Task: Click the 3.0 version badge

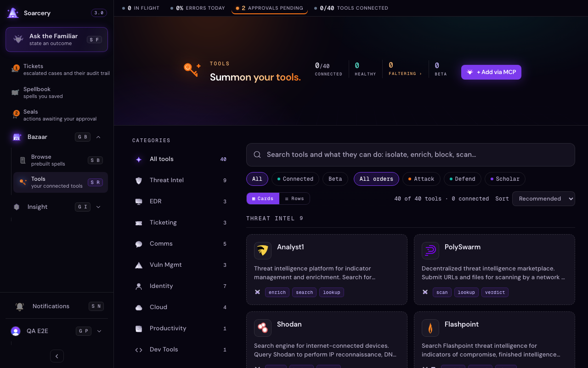Action: coord(99,13)
